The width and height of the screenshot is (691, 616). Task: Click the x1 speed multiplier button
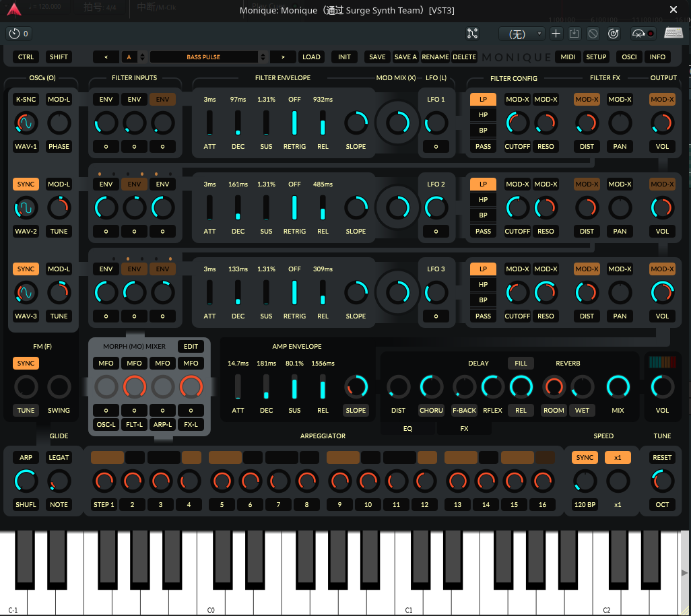(x=618, y=458)
